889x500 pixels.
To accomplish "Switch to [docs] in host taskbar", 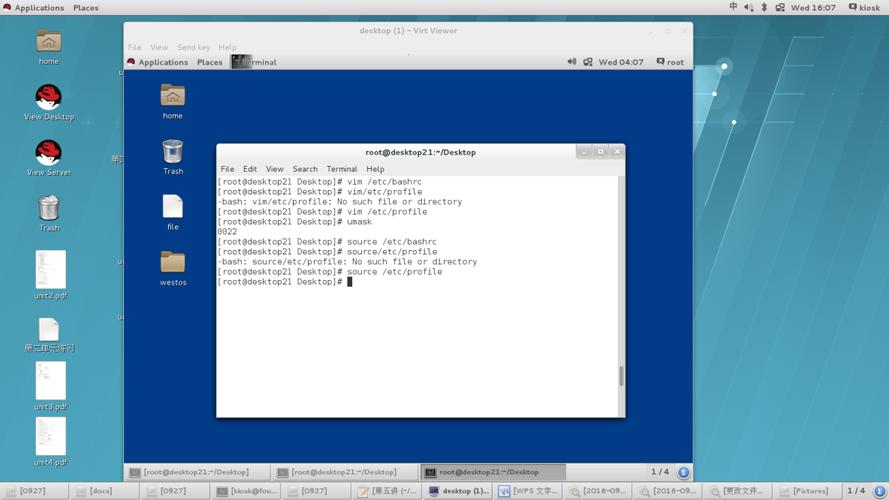I will pyautogui.click(x=104, y=491).
